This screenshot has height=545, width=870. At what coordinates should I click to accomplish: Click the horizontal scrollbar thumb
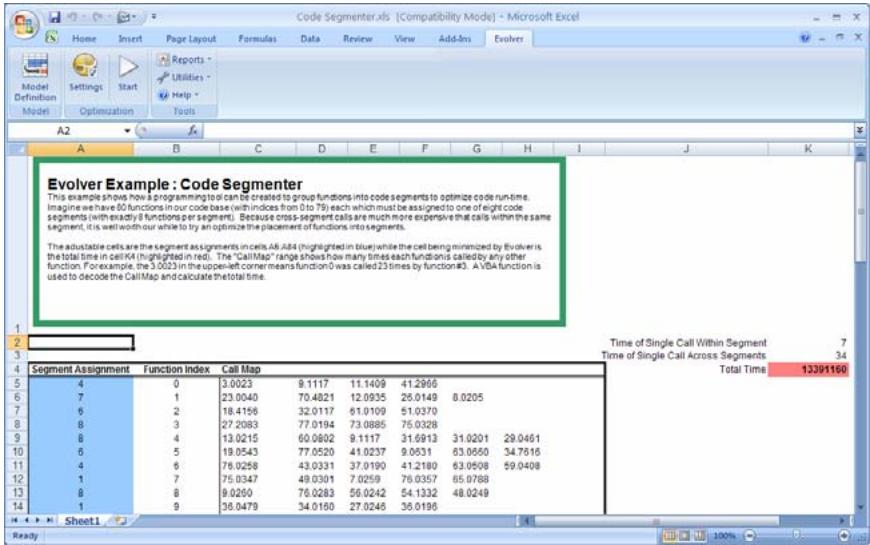click(656, 521)
